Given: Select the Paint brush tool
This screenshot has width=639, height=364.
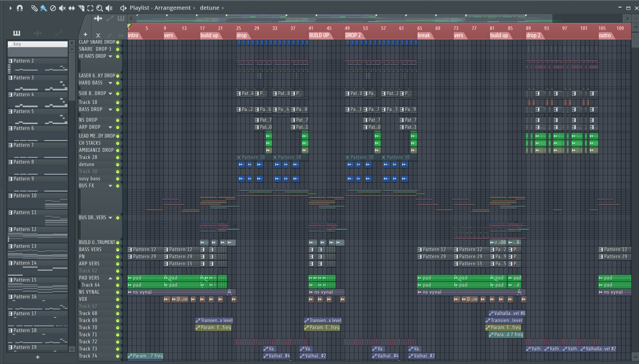Looking at the screenshot, I should tap(43, 8).
